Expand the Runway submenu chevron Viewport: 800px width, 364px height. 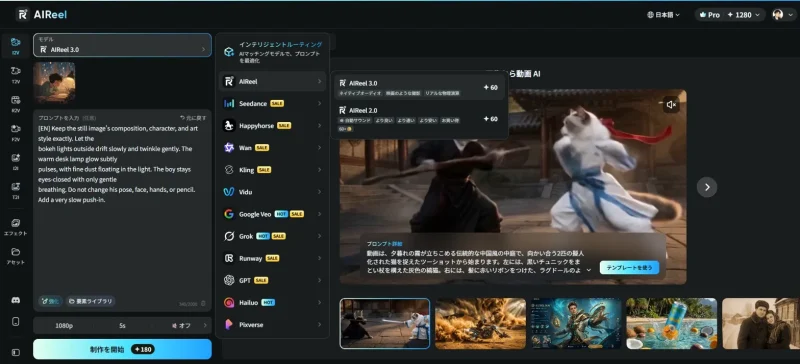point(319,258)
